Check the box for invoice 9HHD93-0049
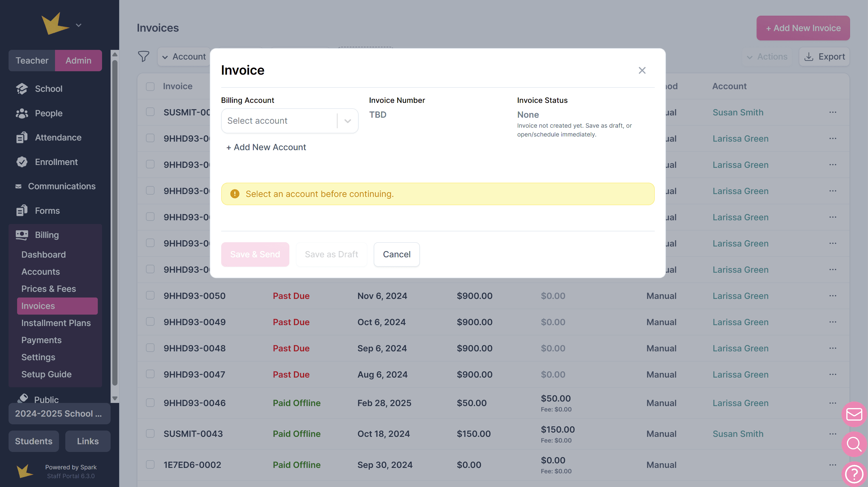Screen dimensions: 868x487 (150, 322)
